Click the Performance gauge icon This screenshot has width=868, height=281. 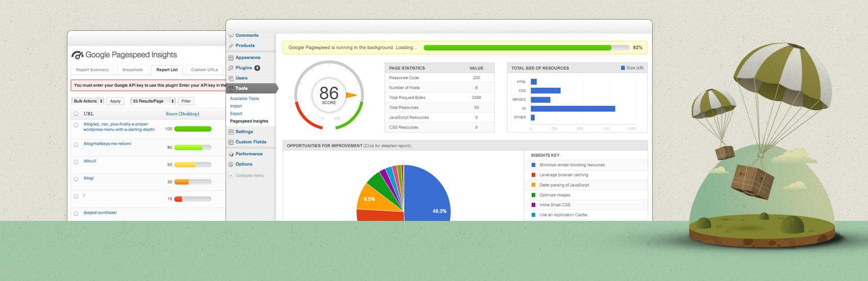click(x=231, y=154)
